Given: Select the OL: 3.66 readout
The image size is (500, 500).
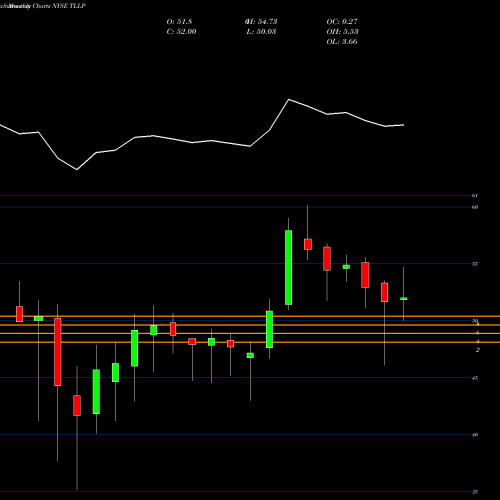Looking at the screenshot, I should 342,42.
